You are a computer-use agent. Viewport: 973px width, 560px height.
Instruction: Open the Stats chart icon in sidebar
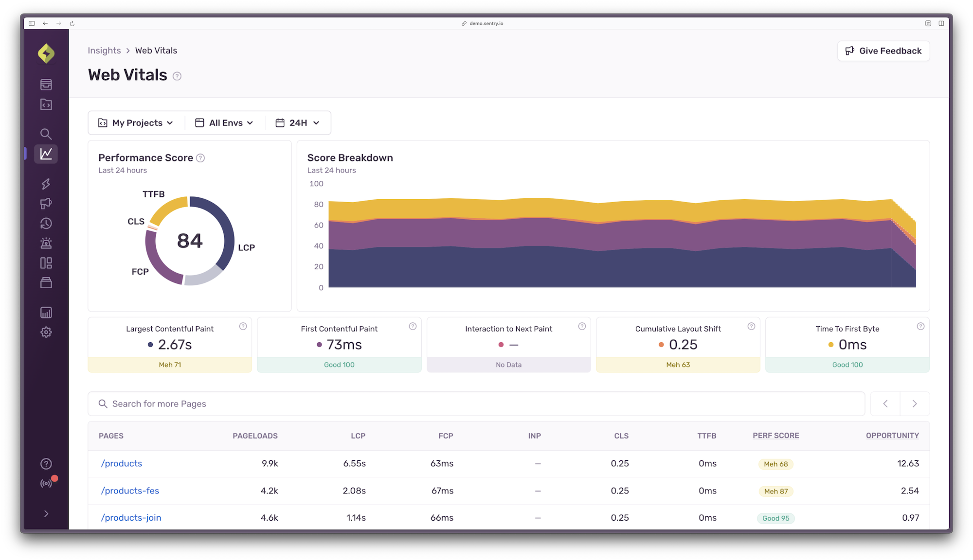[46, 313]
